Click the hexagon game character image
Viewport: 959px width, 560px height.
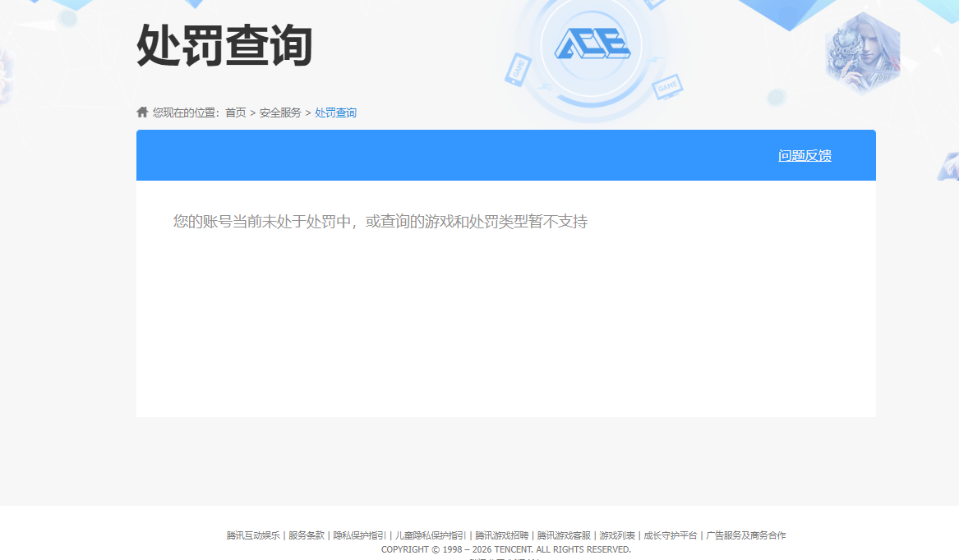point(863,53)
